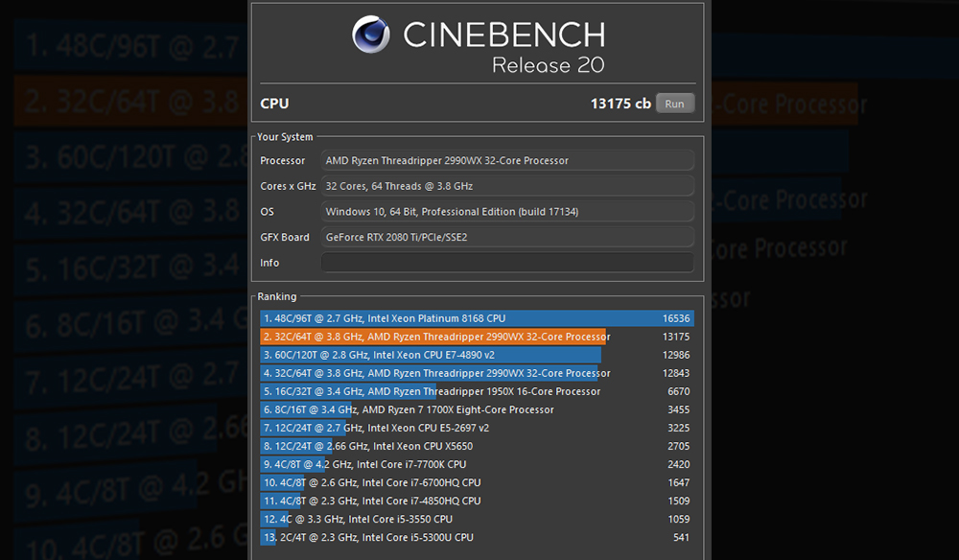
Task: Click the Processor field label
Action: pos(283,160)
